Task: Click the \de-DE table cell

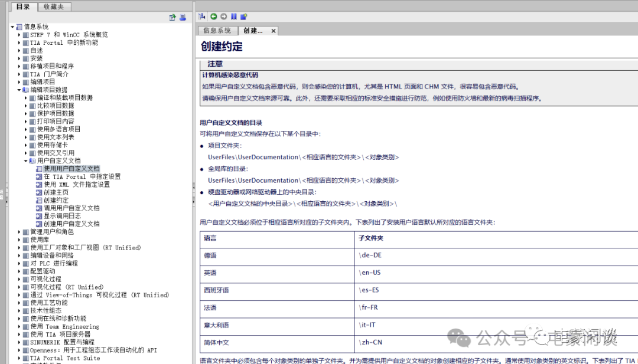Action: (496, 255)
